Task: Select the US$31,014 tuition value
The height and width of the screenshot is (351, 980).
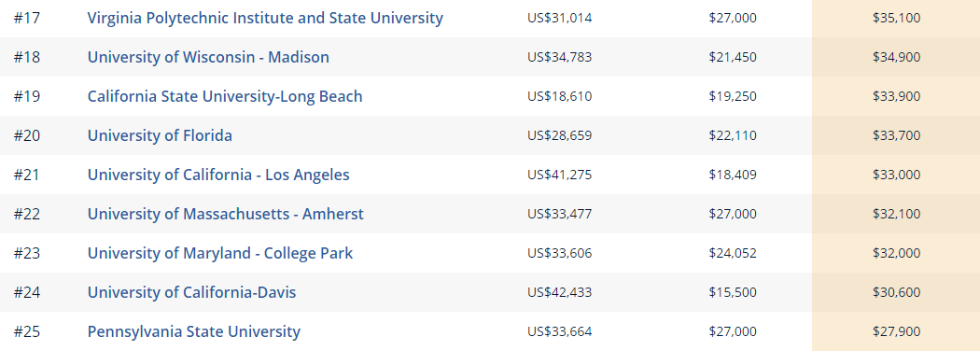Action: point(559,18)
